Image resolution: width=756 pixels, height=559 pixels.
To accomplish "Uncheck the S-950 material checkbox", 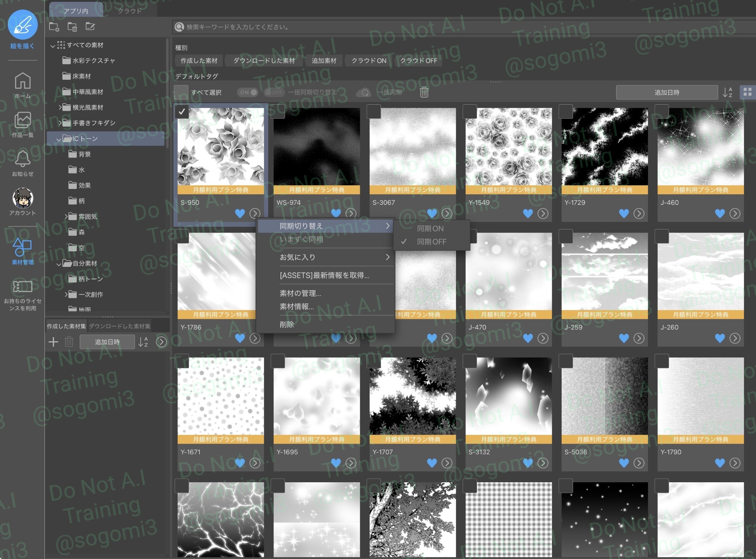I will click(x=182, y=111).
